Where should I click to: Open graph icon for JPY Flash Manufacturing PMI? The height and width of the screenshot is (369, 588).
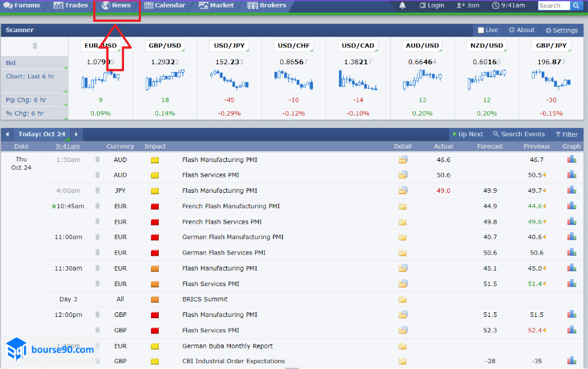pos(571,191)
